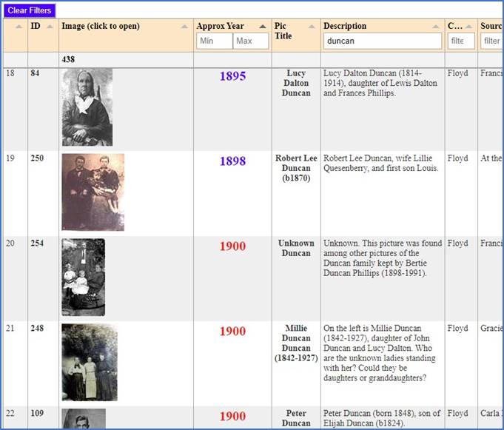Screen dimensions: 504x430
Task: Click the Approx Year Max filter field
Action: pyautogui.click(x=251, y=41)
